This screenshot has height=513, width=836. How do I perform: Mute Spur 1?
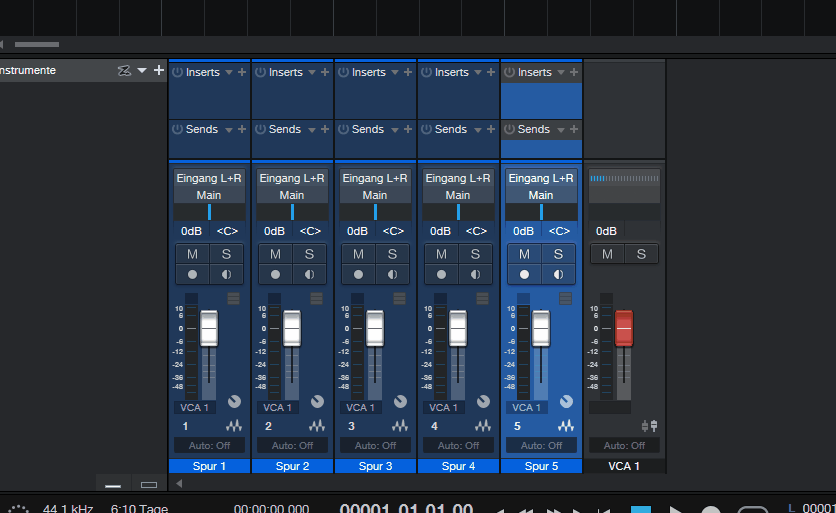pos(192,254)
